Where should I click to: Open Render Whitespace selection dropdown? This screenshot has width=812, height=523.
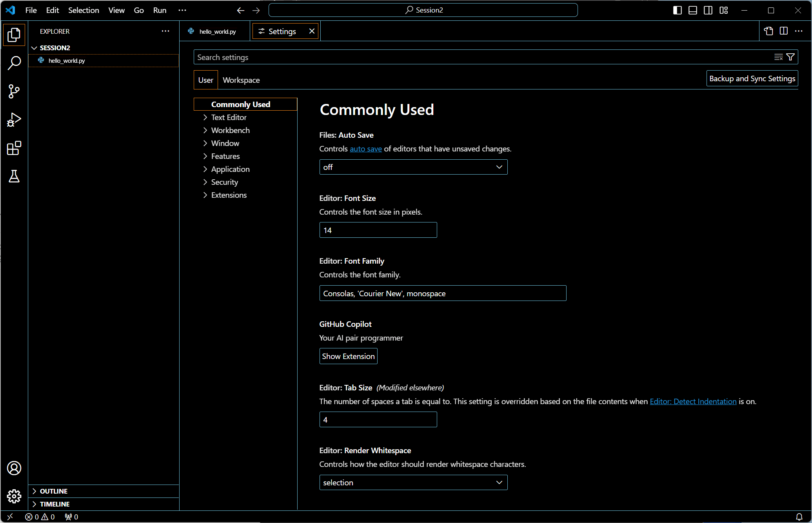(413, 483)
